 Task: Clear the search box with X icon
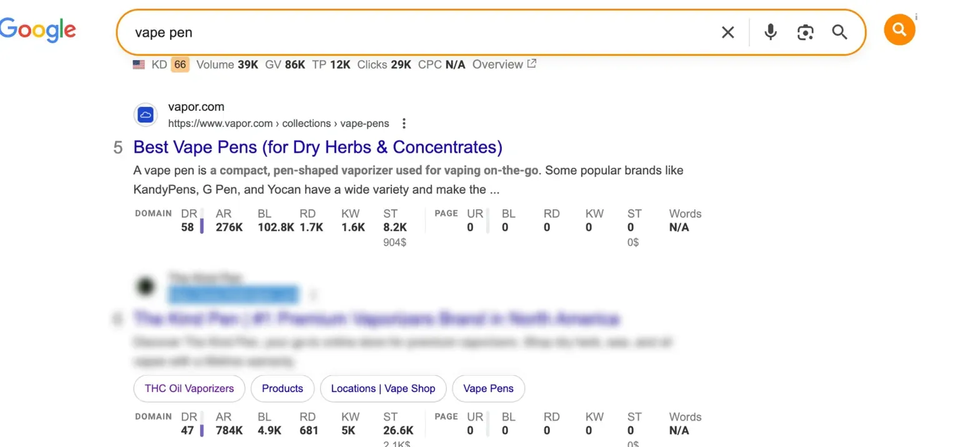point(727,33)
